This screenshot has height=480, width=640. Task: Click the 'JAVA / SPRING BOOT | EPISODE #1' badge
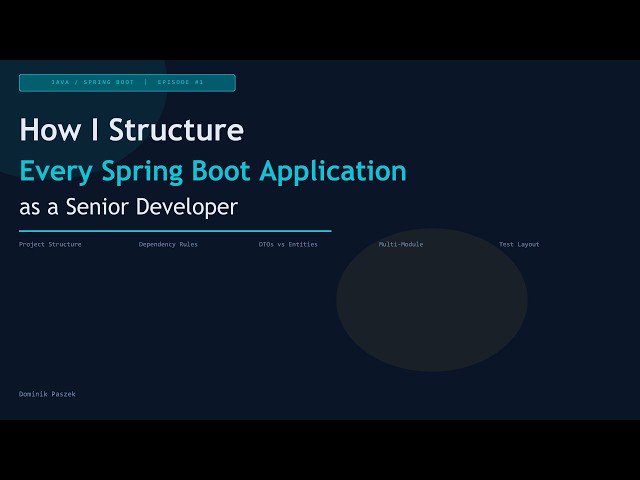(x=127, y=83)
